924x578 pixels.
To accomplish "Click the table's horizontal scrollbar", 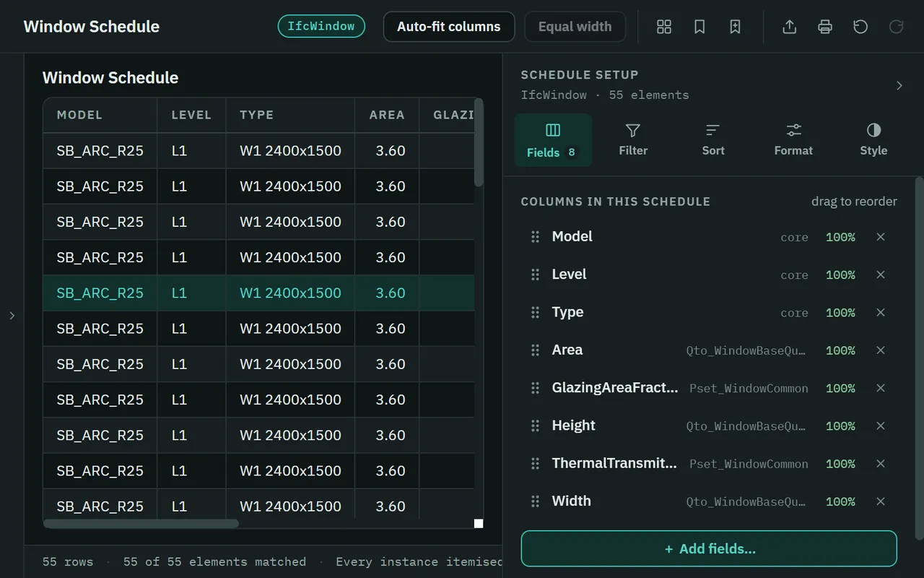I will click(141, 524).
